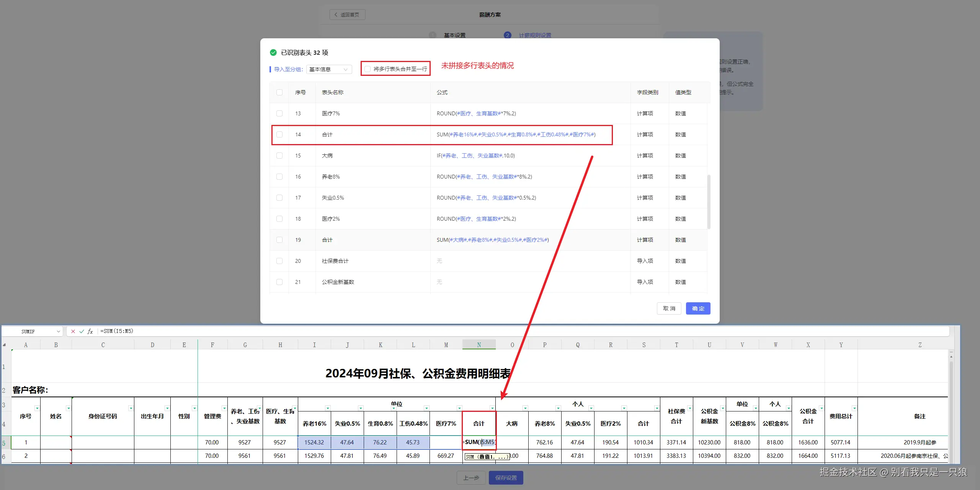The image size is (980, 490).
Task: Click green success icon beside 已识别表头 32 项
Action: click(273, 52)
